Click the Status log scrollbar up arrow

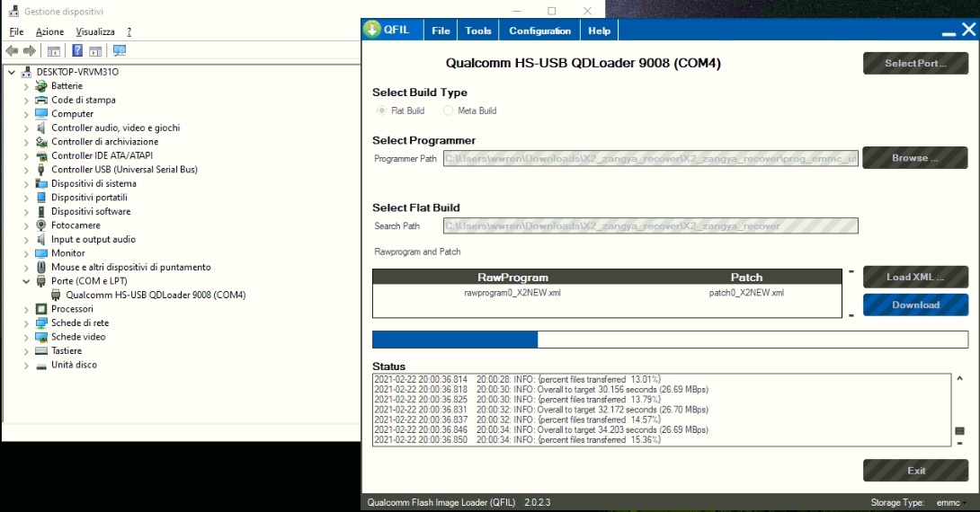point(959,378)
